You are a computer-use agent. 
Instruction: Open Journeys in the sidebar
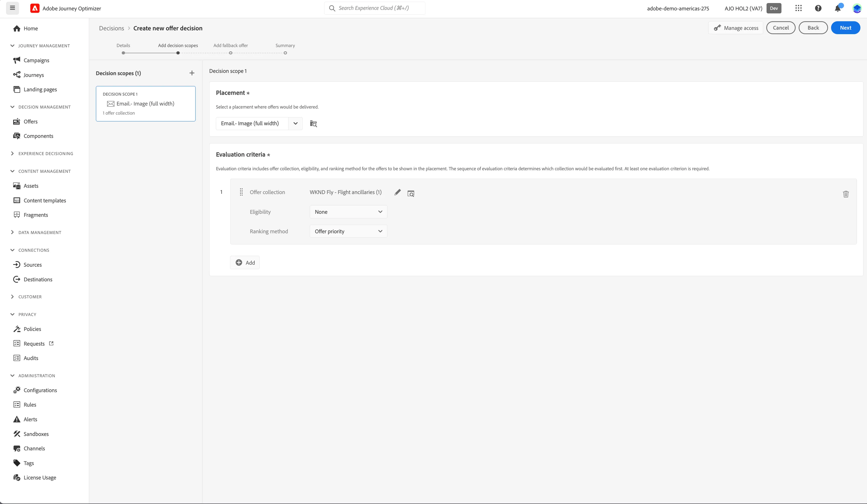34,75
